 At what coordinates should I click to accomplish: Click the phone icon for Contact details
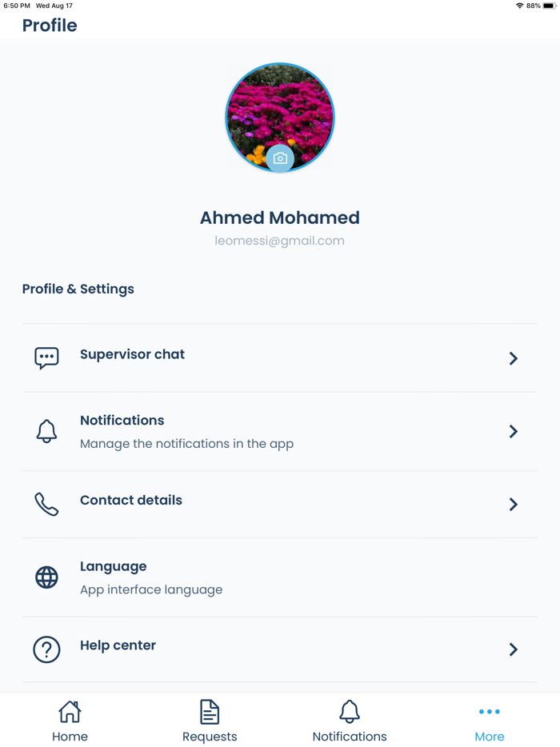[46, 504]
